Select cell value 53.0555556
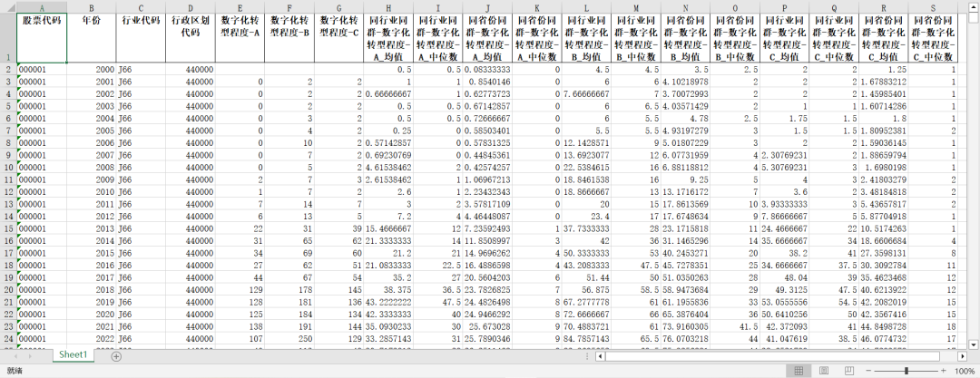Image resolution: width=980 pixels, height=378 pixels. tap(784, 303)
